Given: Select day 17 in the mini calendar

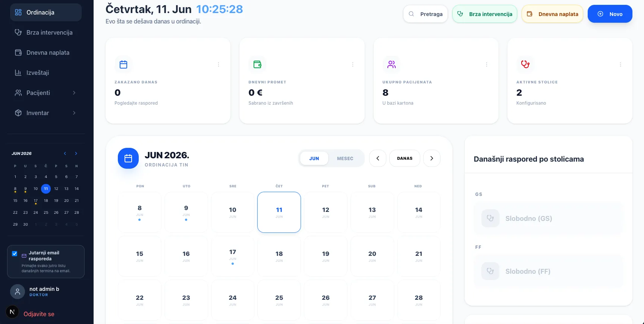Looking at the screenshot, I should point(36,201).
